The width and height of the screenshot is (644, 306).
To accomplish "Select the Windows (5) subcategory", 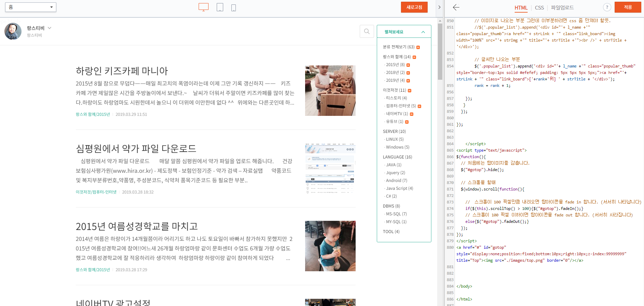I will pyautogui.click(x=398, y=147).
